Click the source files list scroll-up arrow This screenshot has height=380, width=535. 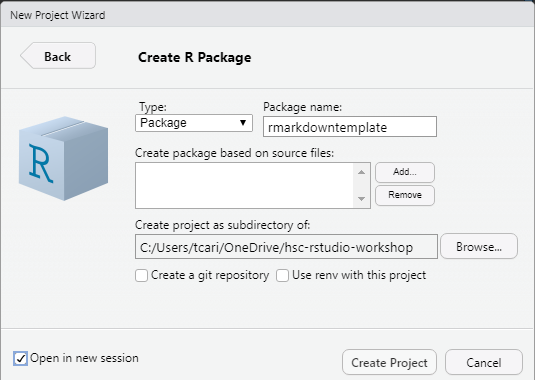tap(362, 172)
